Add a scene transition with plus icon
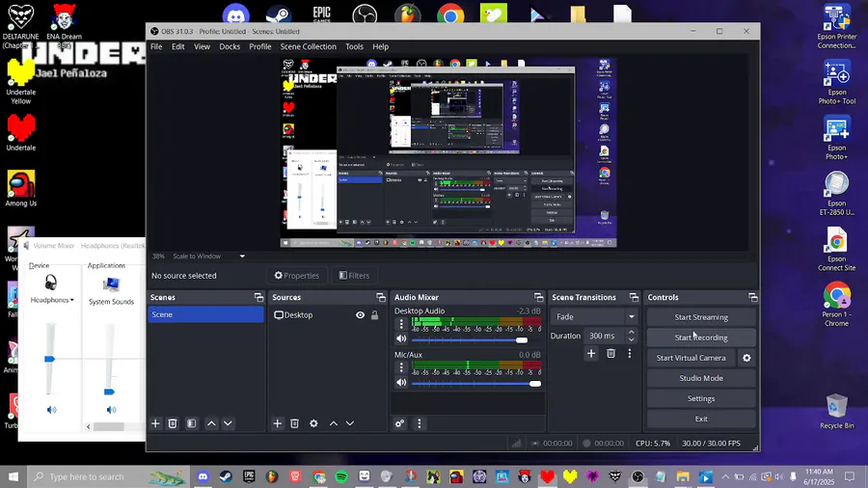This screenshot has height=488, width=868. 591,353
